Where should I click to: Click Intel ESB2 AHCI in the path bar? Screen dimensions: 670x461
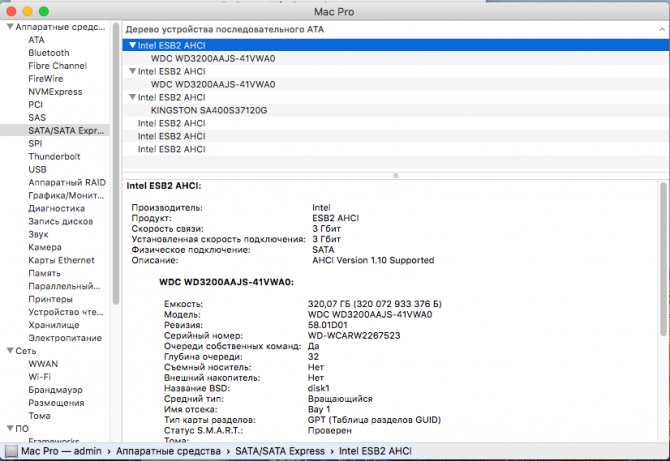point(375,451)
